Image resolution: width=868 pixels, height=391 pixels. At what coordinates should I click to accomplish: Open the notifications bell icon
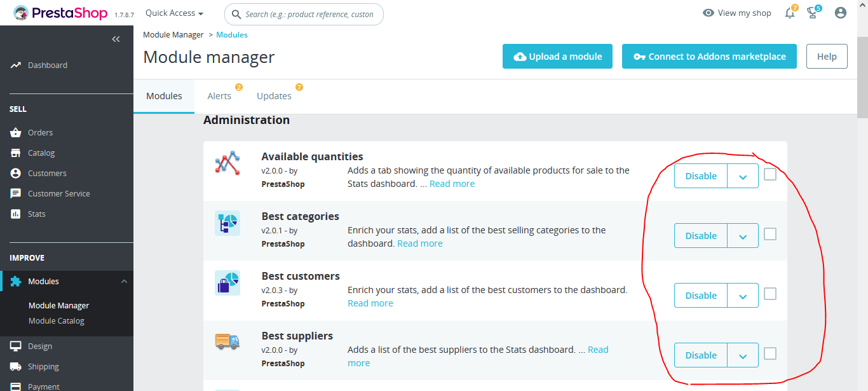(790, 13)
